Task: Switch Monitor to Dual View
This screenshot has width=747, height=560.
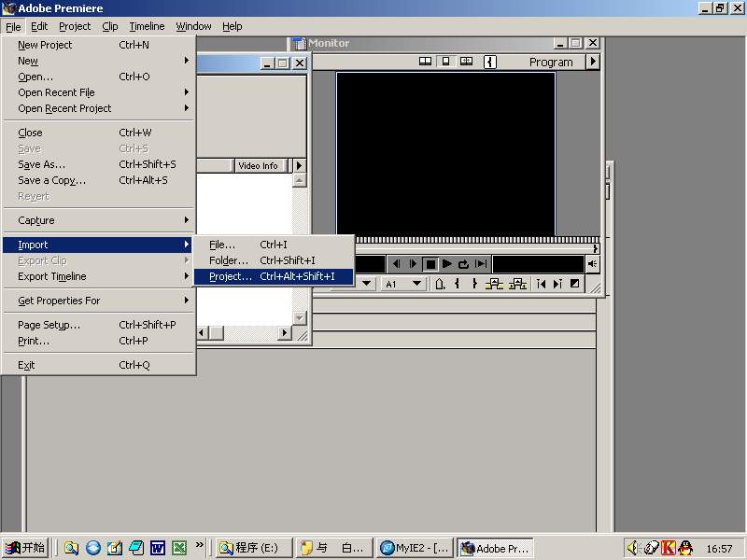Action: coord(425,62)
